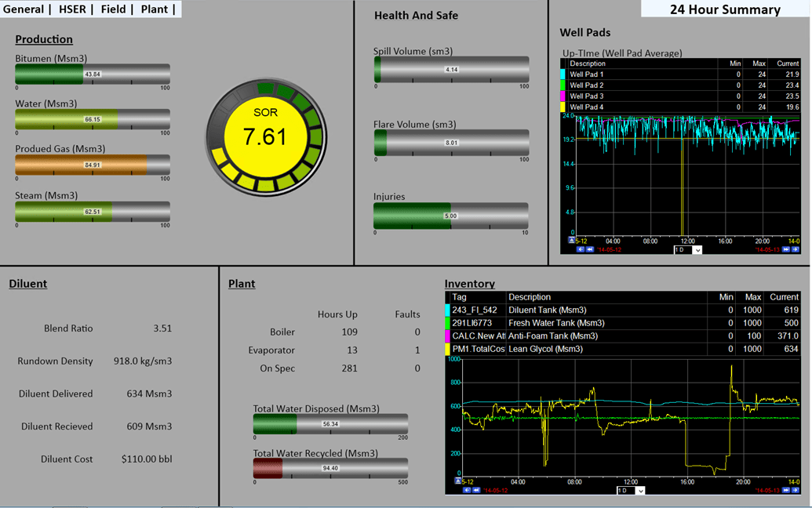812x508 pixels.
Task: Click the Production heading link
Action: [x=44, y=39]
